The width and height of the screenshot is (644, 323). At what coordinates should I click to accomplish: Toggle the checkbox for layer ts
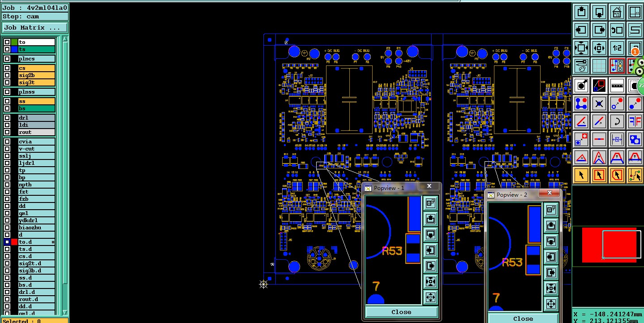(x=7, y=49)
